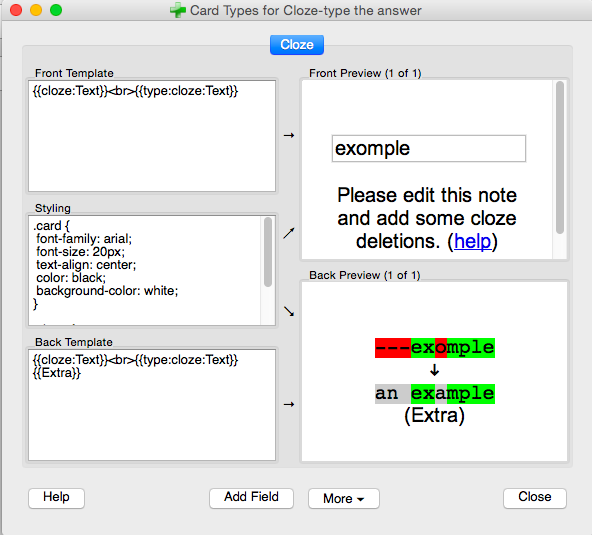Click the Styling editor scrollbar
Viewport: 592px width, 535px height.
coord(268,252)
